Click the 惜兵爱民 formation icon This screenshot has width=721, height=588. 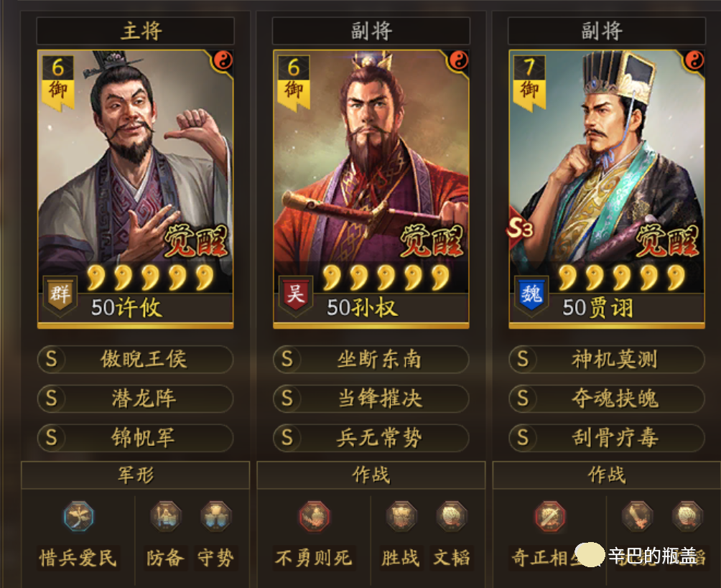[x=78, y=517]
